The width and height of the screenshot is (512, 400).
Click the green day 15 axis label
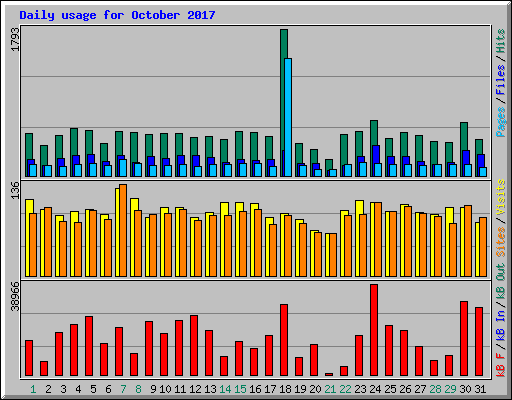(x=240, y=389)
